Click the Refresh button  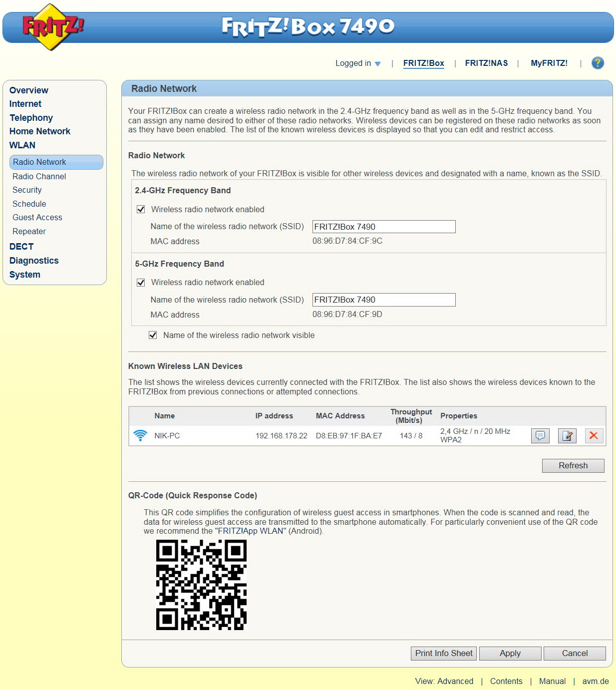(x=573, y=466)
